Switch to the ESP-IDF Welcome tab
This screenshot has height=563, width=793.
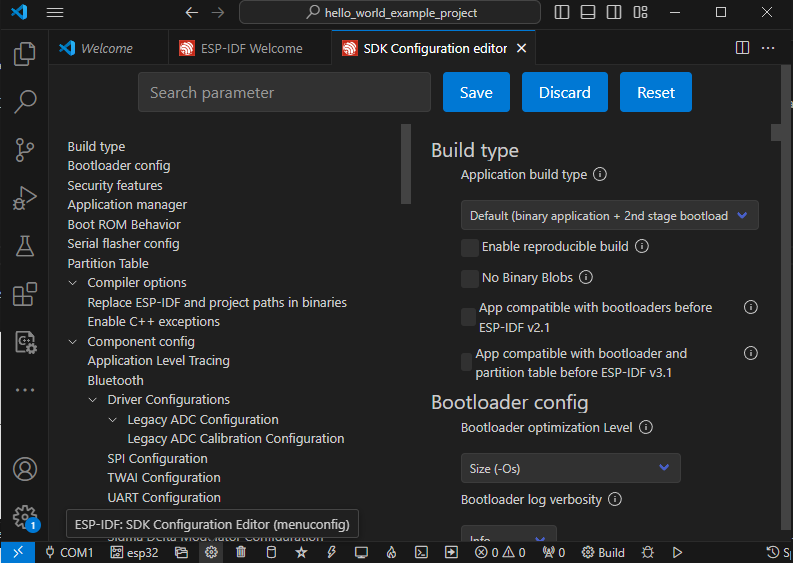[x=244, y=48]
